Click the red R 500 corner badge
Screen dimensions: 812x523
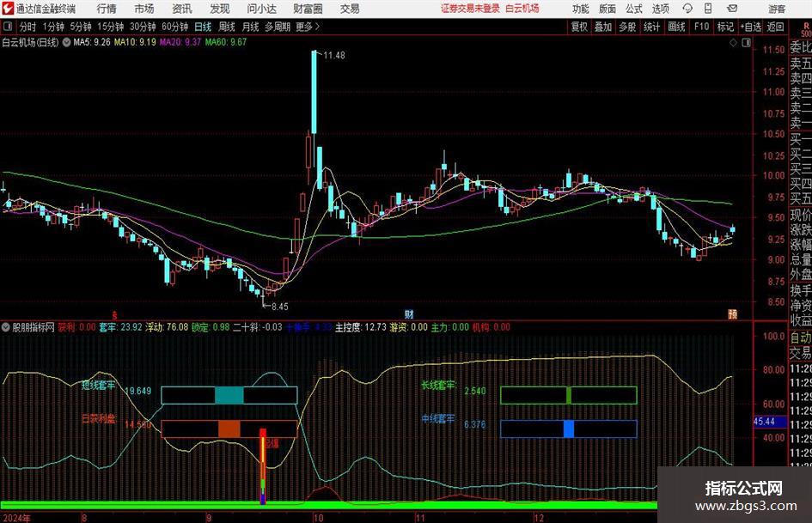point(806,29)
